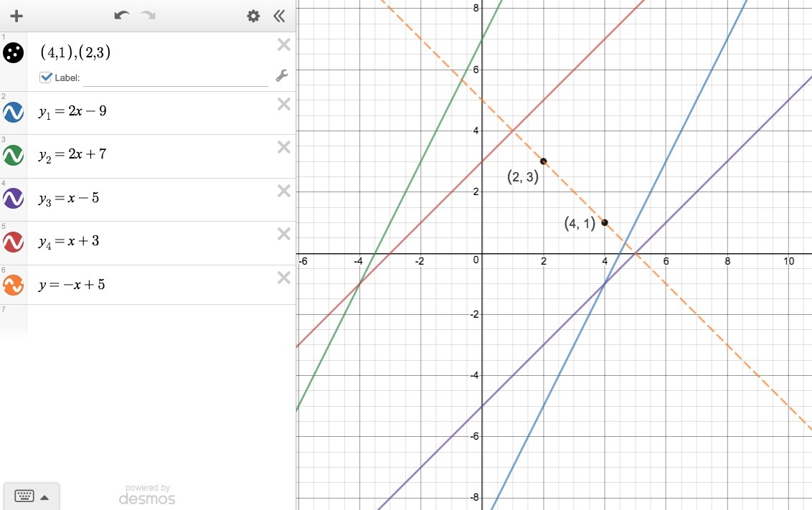Show the on-screen keyboard
The image size is (812, 510).
click(24, 496)
